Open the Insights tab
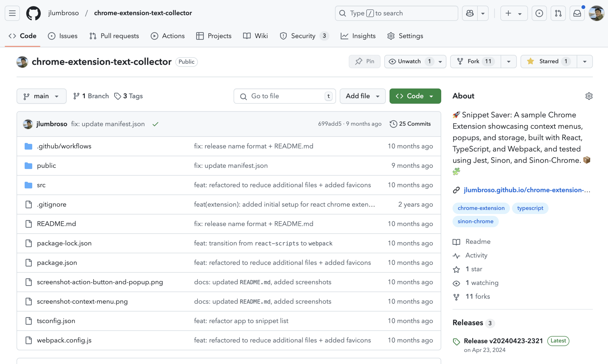Screen dimensions: 608x364 pos(358,36)
